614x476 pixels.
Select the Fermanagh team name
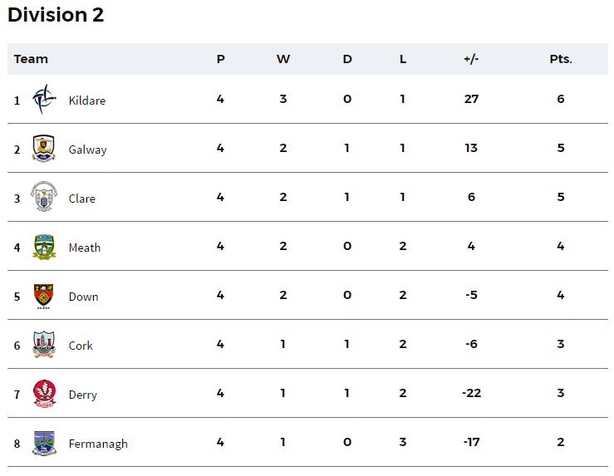coord(98,444)
